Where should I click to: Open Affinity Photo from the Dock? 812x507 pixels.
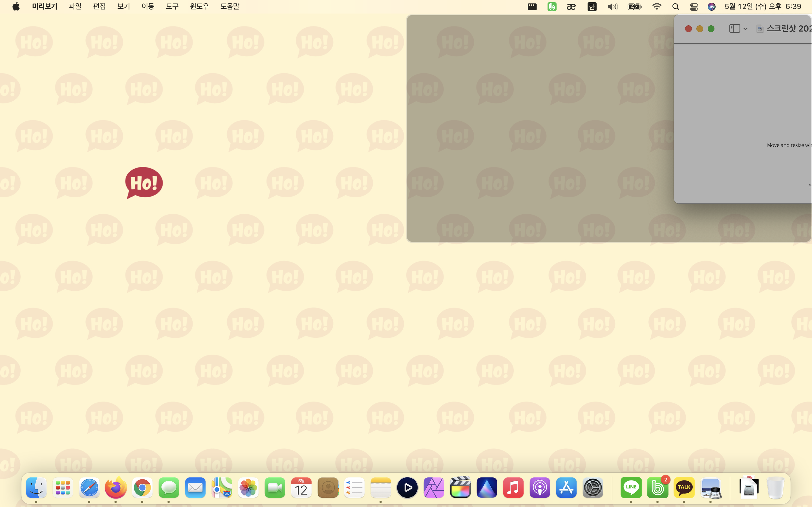434,488
